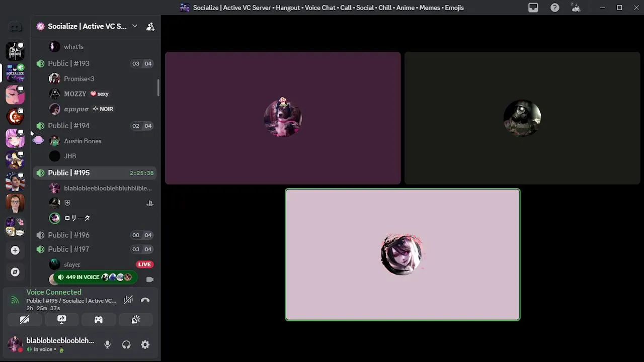The height and width of the screenshot is (362, 644).
Task: Open channel link Public | #195 / Socialize
Action: (x=71, y=301)
